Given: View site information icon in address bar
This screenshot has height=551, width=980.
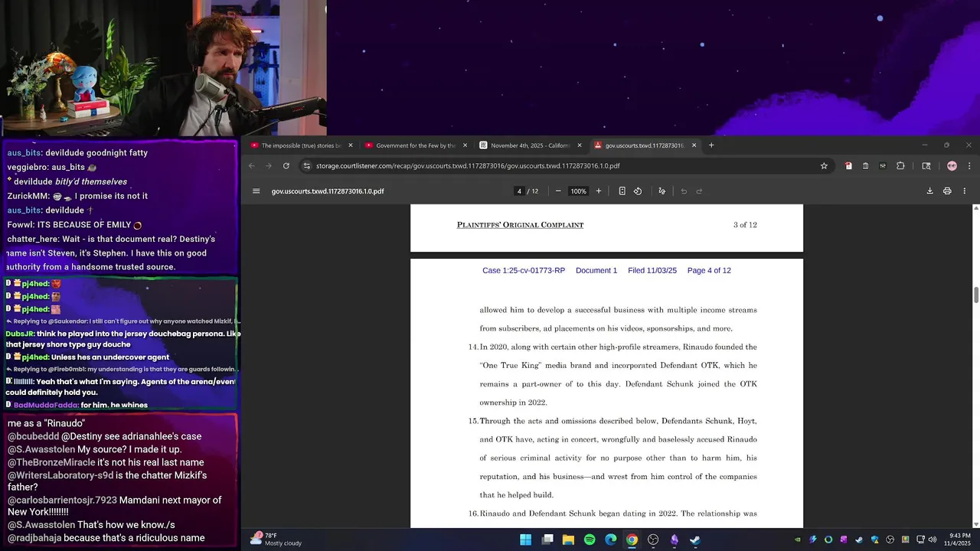Looking at the screenshot, I should (307, 166).
